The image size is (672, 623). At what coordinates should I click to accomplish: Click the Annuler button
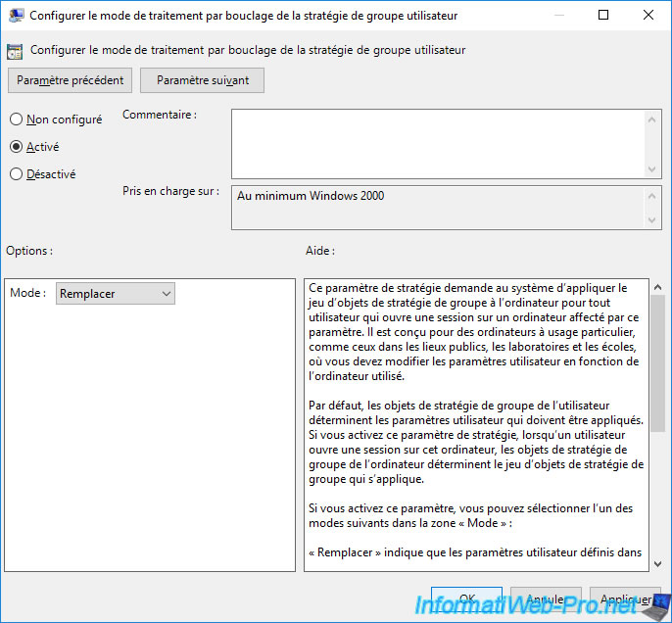point(545,599)
